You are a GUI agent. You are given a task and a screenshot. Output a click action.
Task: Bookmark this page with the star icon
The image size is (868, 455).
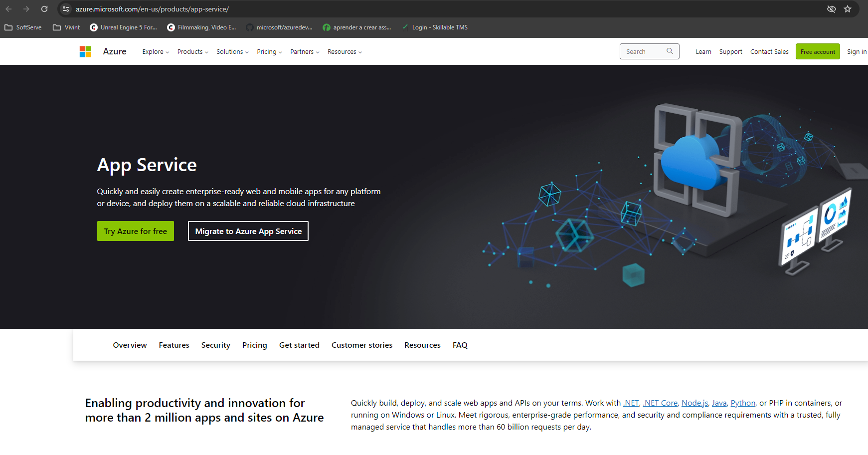click(x=848, y=9)
